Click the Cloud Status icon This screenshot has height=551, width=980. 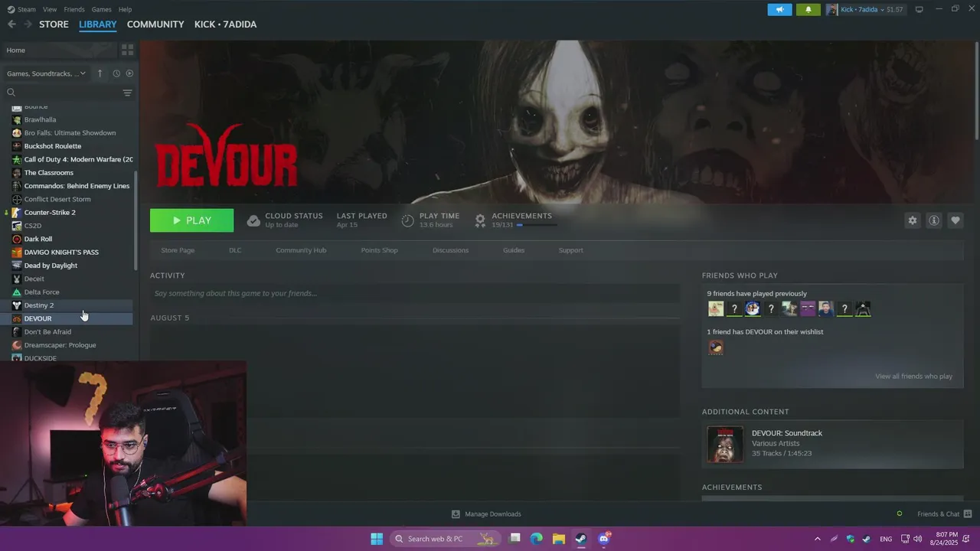coord(253,220)
